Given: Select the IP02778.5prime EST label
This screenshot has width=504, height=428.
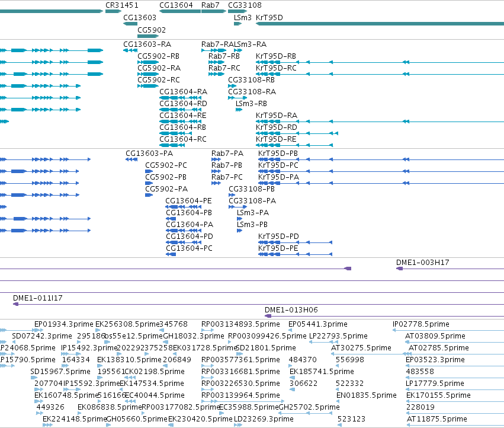Looking at the screenshot, I should 420,324.
